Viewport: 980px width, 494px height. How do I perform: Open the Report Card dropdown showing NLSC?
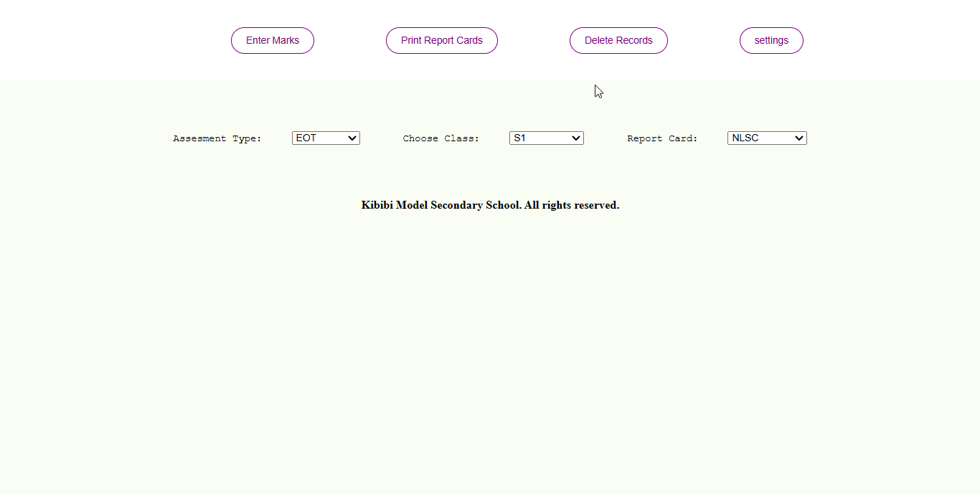click(x=767, y=138)
